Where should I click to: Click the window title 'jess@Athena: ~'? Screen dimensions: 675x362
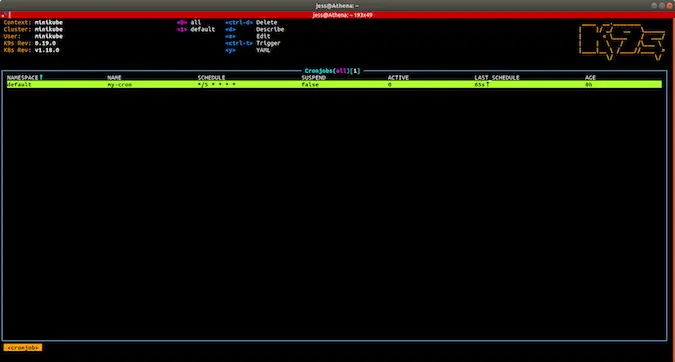337,6
